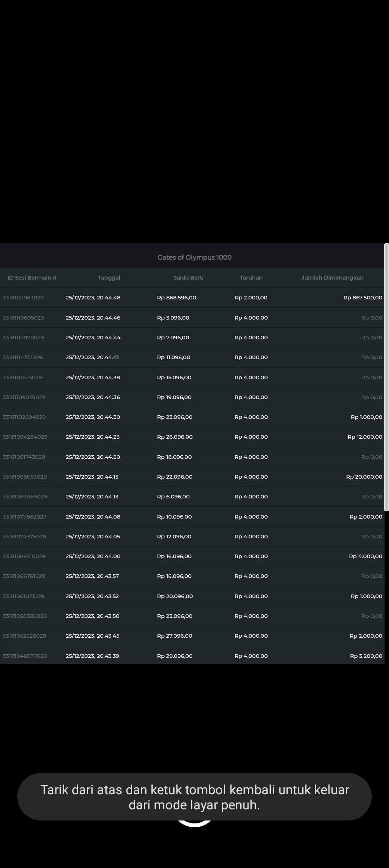Click the 25/12/2023, 20.44.00 date cell
The image size is (389, 868).
tap(93, 556)
